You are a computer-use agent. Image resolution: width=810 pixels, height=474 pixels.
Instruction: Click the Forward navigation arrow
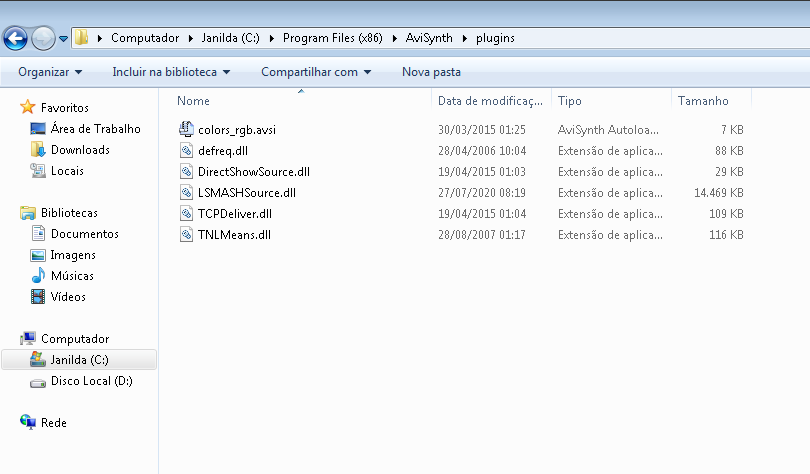pyautogui.click(x=43, y=38)
